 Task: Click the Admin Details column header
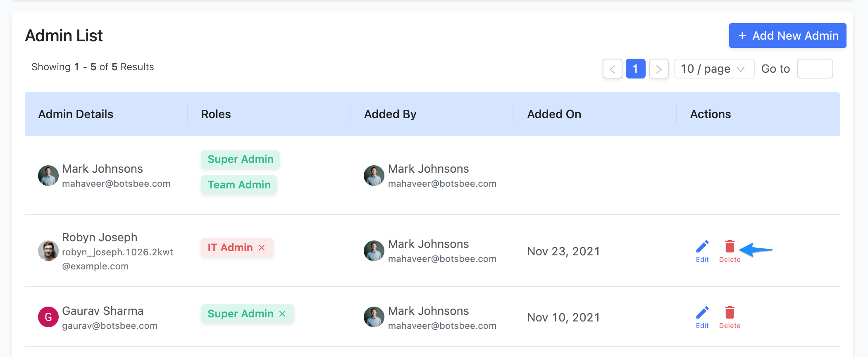(76, 114)
